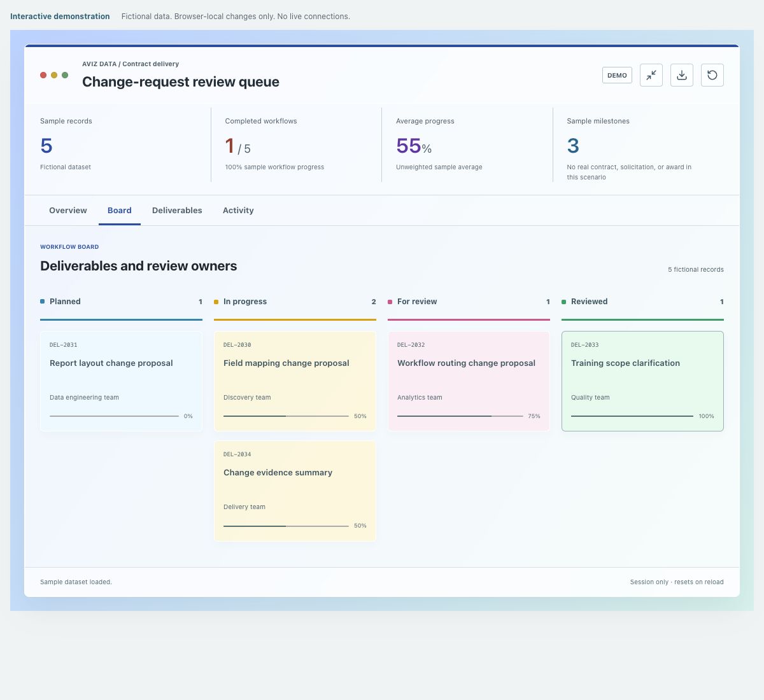764x700 pixels.
Task: Click the In progress column count 2
Action: pos(374,302)
